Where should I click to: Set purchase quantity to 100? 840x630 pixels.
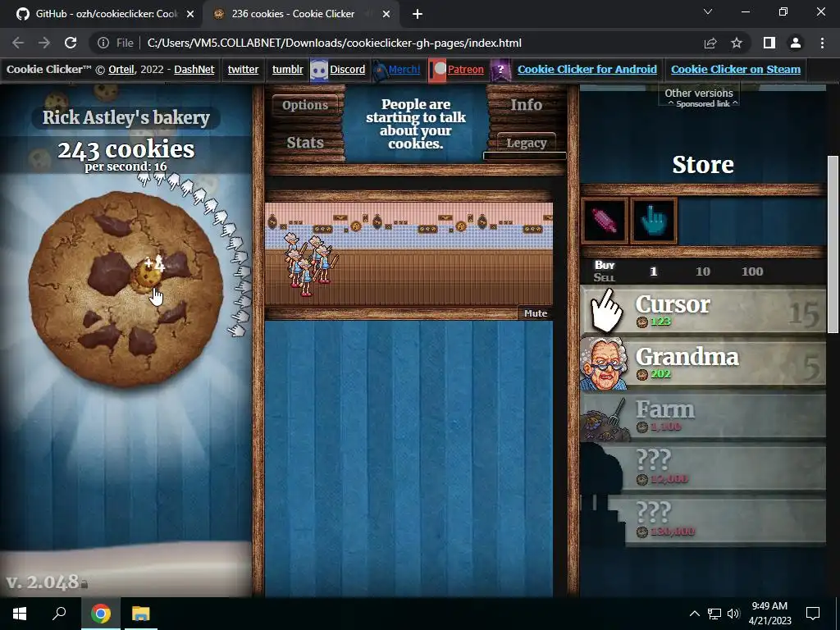point(752,272)
